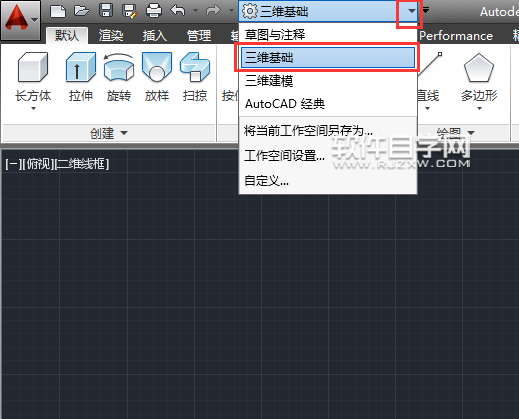Create a new drawing with New icon
Image resolution: width=519 pixels, height=419 pixels.
tap(58, 11)
